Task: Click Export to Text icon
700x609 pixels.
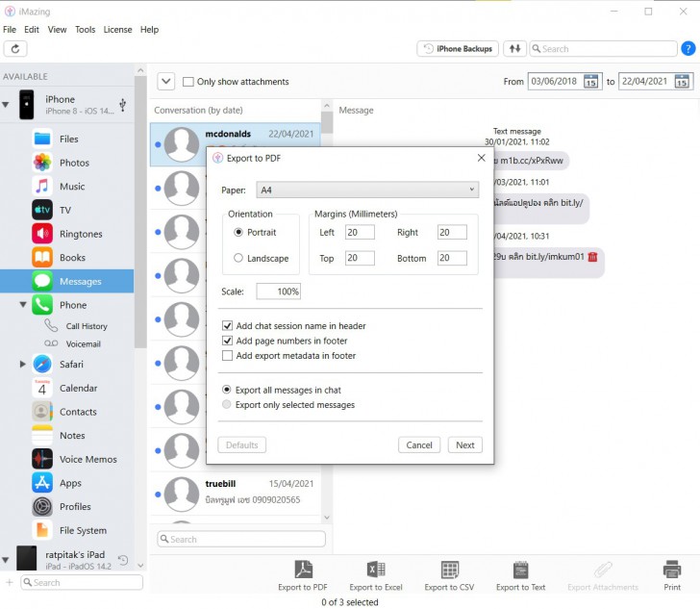Action: coord(520,575)
